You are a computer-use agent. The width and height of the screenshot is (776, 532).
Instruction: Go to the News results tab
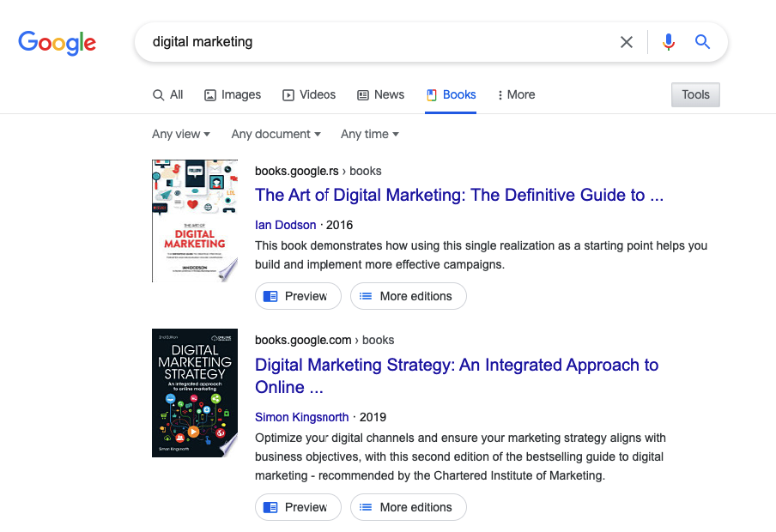380,95
